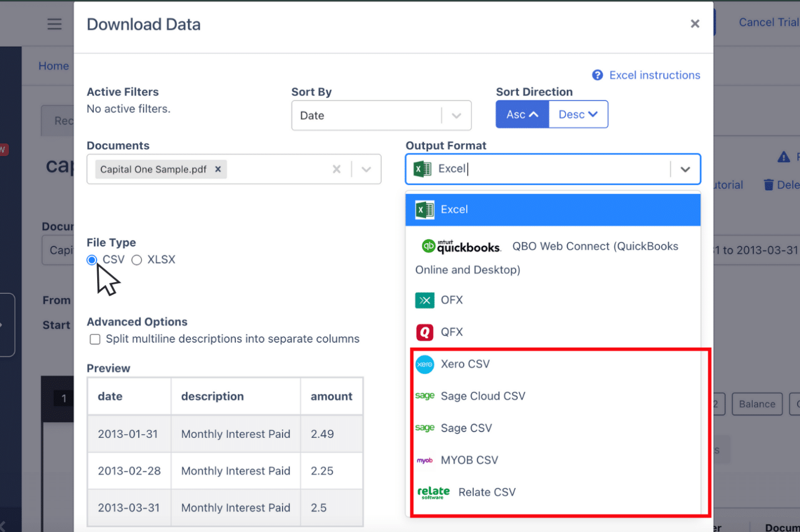Choose the Relate CSV output format
Screen dimensions: 800x532
553,493
